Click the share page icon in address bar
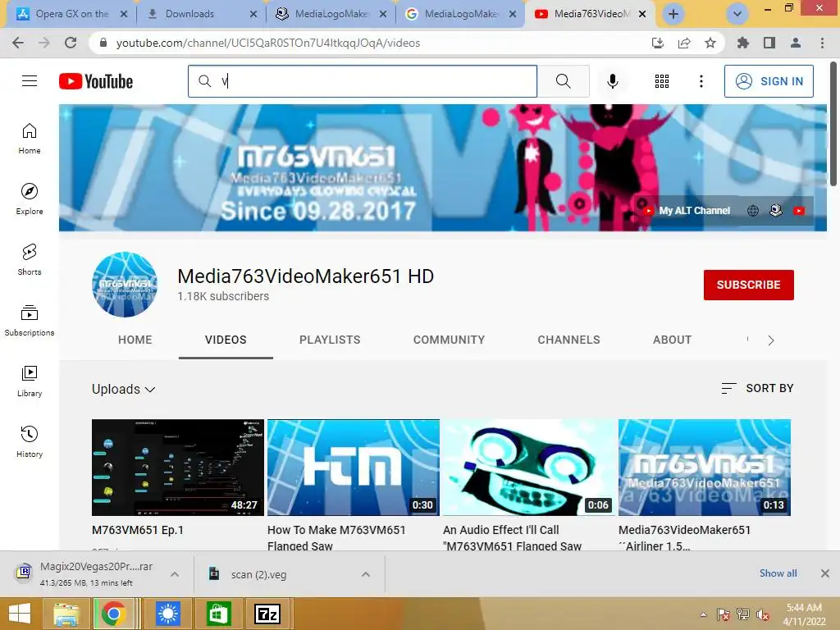The width and height of the screenshot is (840, 630). 684,43
